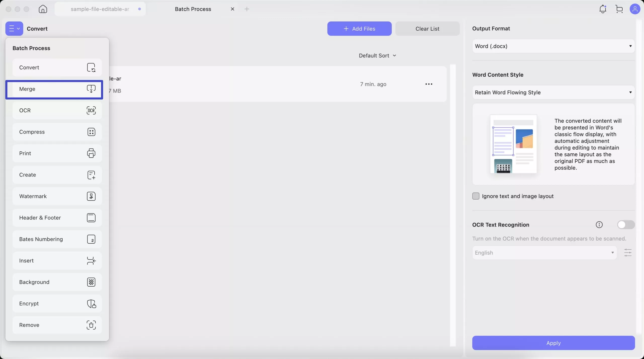Click the Apply button
The height and width of the screenshot is (359, 644).
553,343
